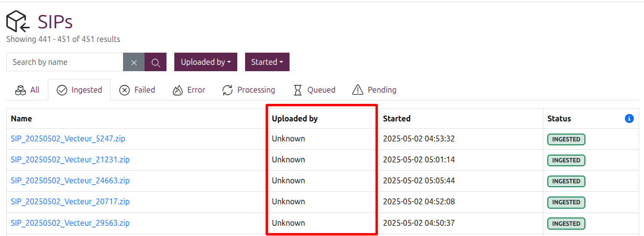The height and width of the screenshot is (236, 644).
Task: Click INGESTED badge for Vecteur_5247 row
Action: point(566,139)
